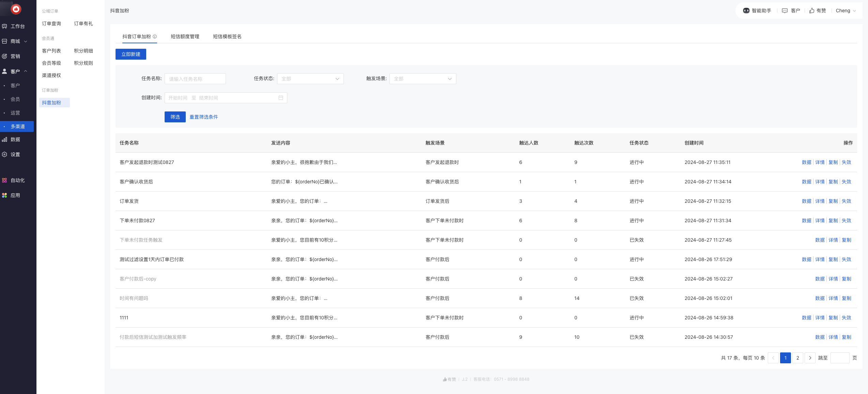Viewport: 868px width, 394px height.
Task: Expand the 任务状态 dropdown
Action: click(310, 79)
